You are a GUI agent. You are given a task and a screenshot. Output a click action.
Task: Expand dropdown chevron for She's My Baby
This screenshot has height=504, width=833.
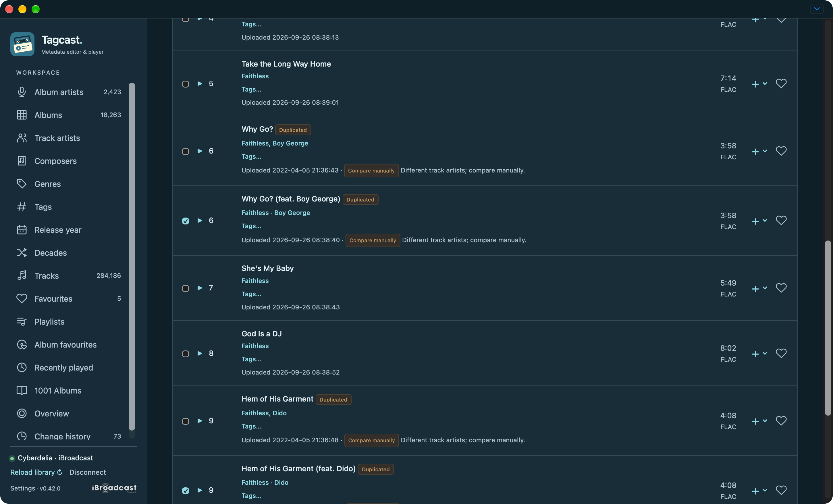pyautogui.click(x=765, y=288)
